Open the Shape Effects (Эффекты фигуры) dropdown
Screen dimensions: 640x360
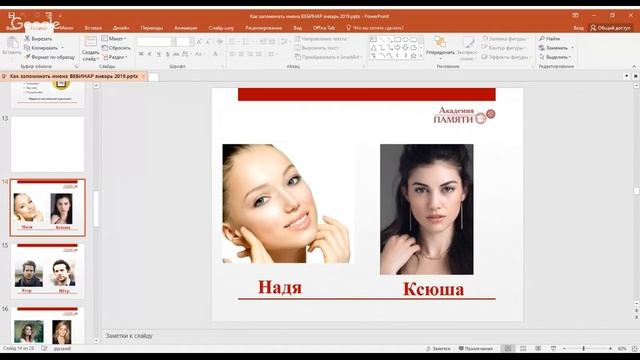[506, 57]
